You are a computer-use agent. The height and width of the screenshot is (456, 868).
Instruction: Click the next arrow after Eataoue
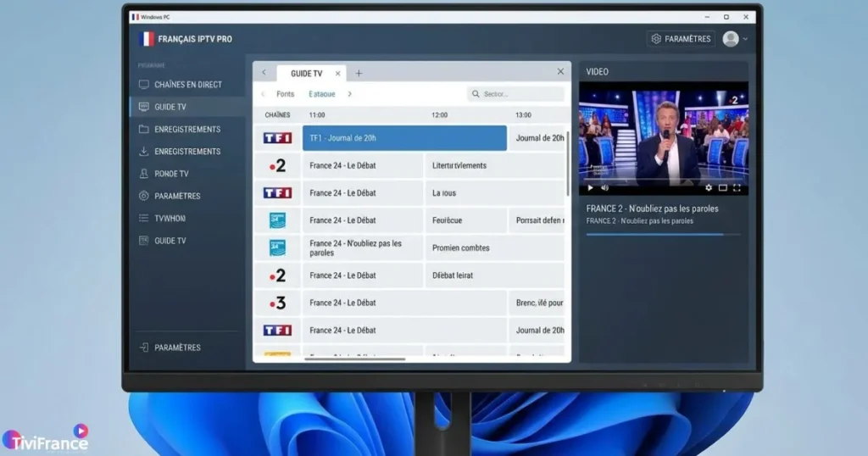350,94
